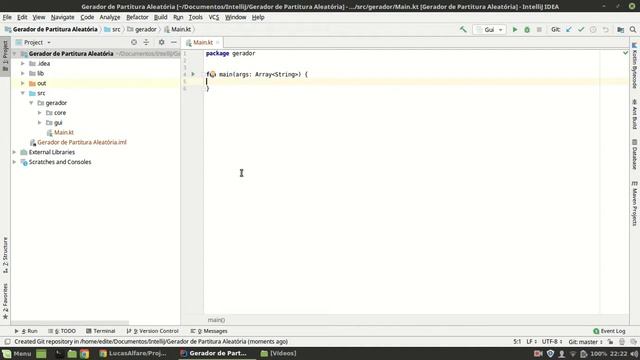Screen dimensions: 640x360
Task: Toggle the Database side panel
Action: [x=635, y=154]
